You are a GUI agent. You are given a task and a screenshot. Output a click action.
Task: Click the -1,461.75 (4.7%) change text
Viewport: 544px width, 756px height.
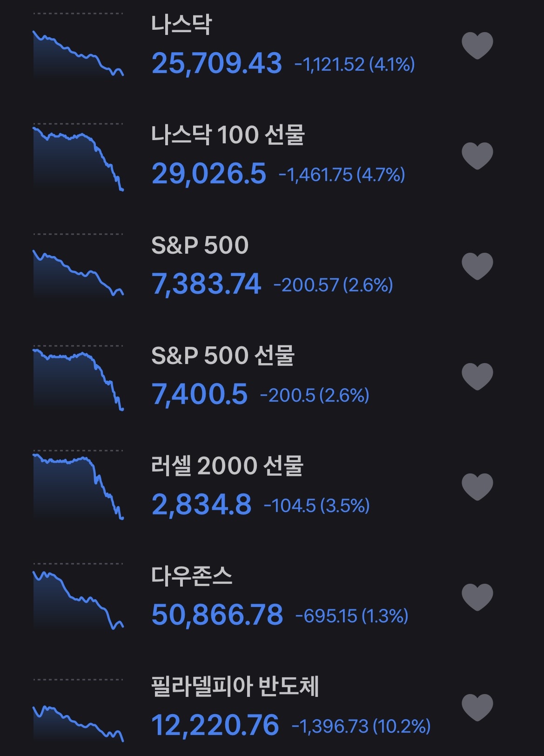click(x=342, y=175)
